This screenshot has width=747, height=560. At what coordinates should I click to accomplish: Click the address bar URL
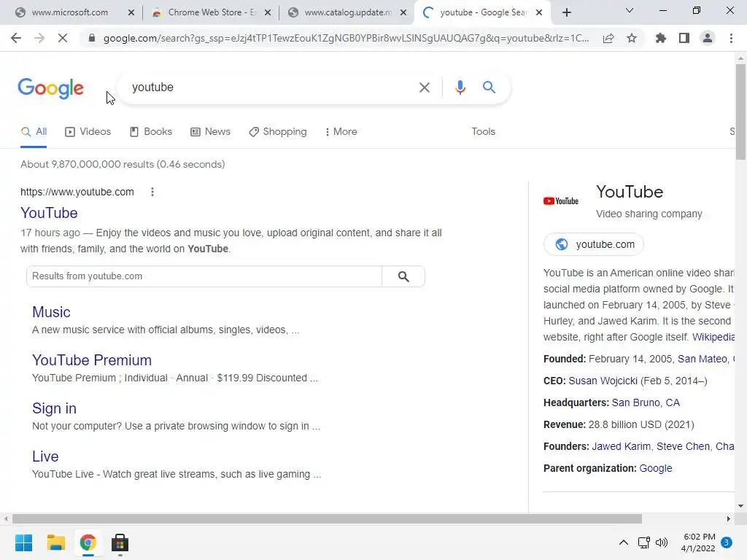pos(345,38)
